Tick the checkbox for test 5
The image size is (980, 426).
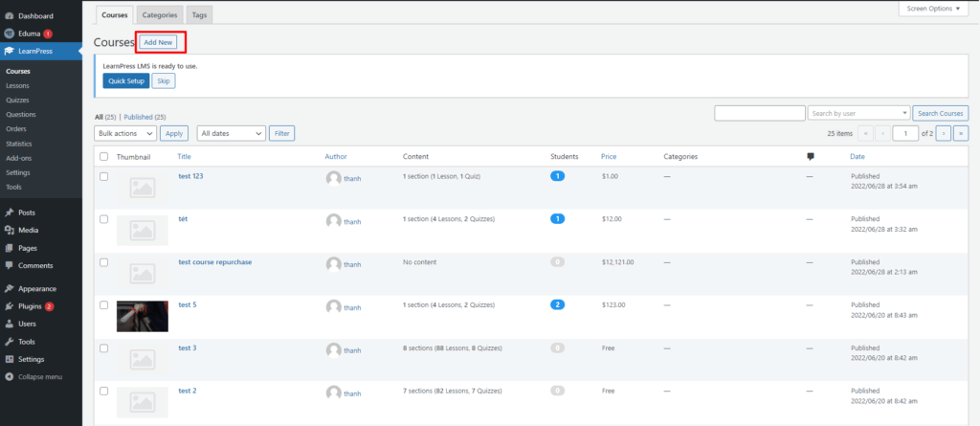point(103,304)
